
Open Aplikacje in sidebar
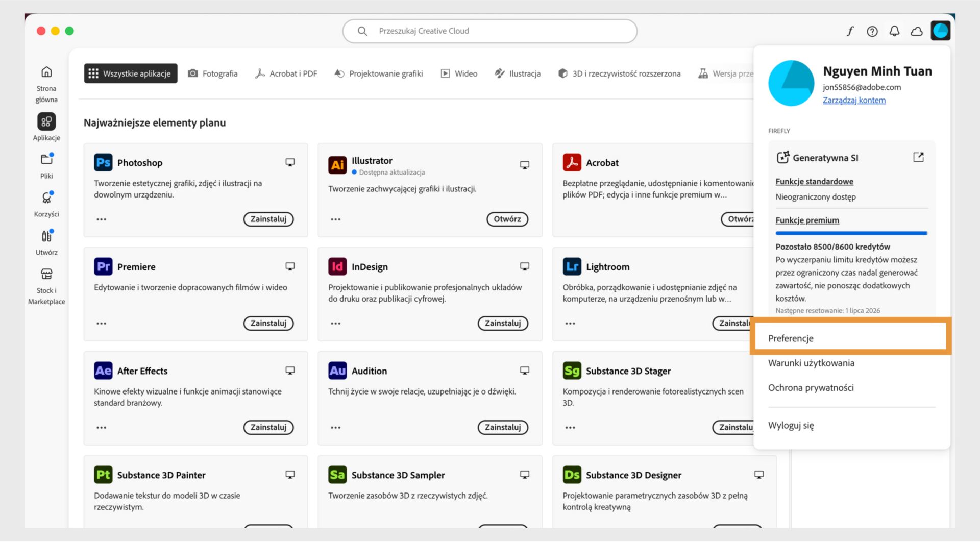46,127
